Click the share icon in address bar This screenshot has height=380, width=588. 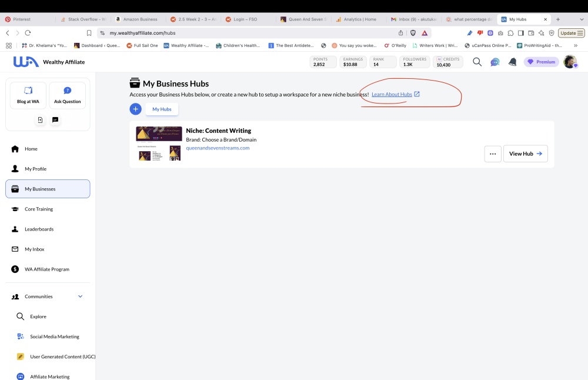click(x=401, y=33)
